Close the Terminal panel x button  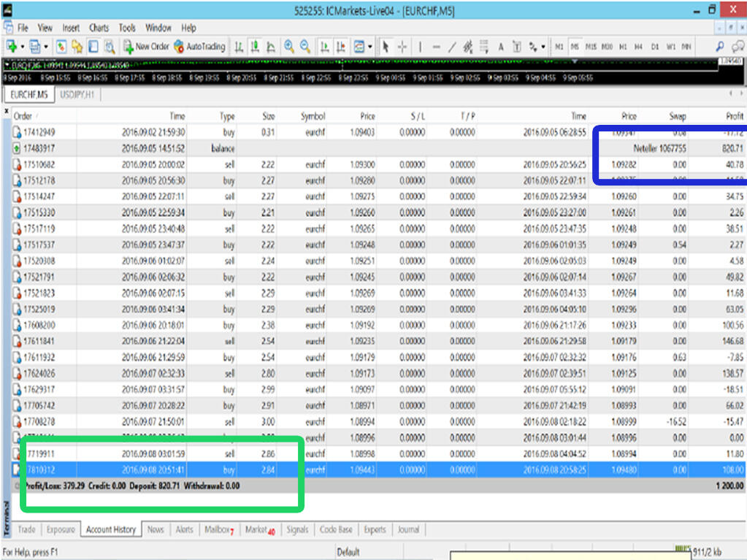[x=6, y=112]
